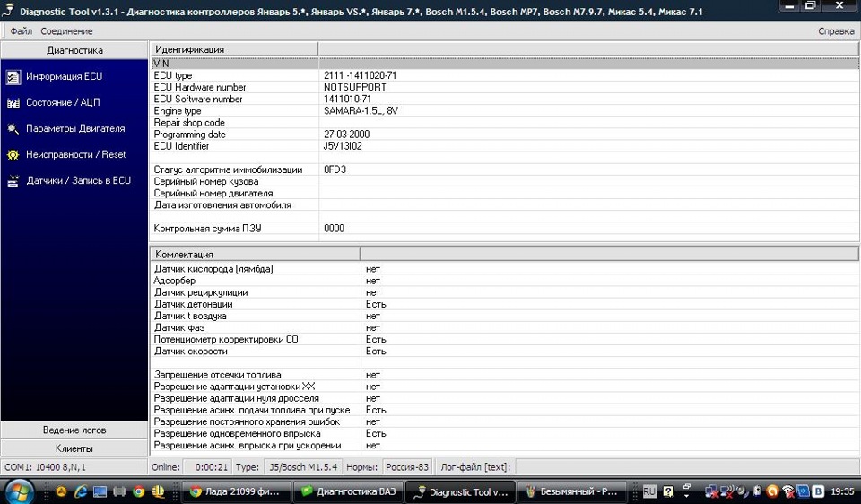The width and height of the screenshot is (861, 504).
Task: Click the Параметры Двигателя magnifier icon
Action: point(13,129)
